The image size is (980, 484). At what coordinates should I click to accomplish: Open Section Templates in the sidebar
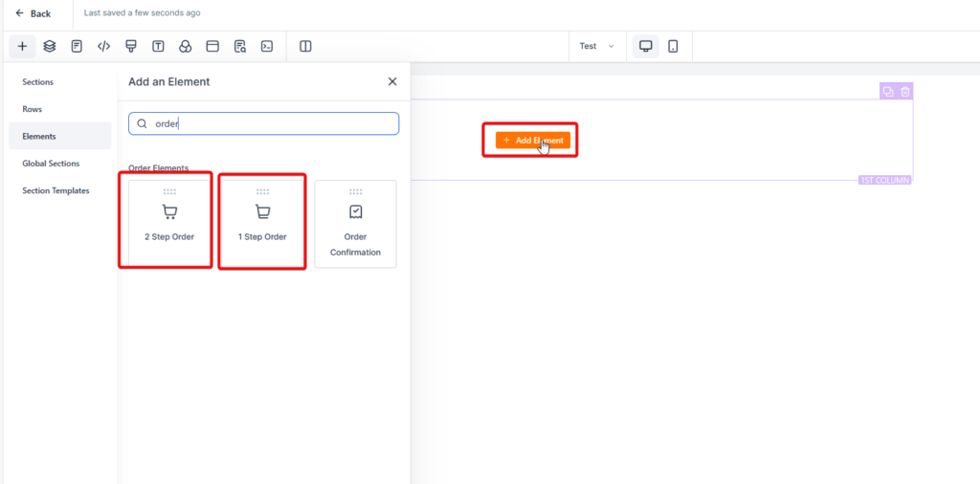56,190
